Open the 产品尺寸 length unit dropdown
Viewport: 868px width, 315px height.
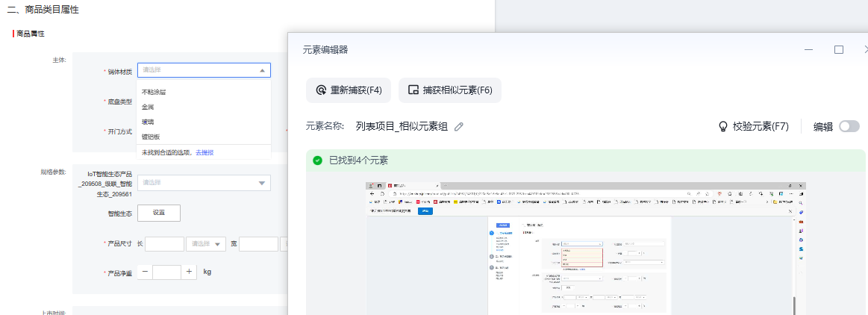click(207, 244)
